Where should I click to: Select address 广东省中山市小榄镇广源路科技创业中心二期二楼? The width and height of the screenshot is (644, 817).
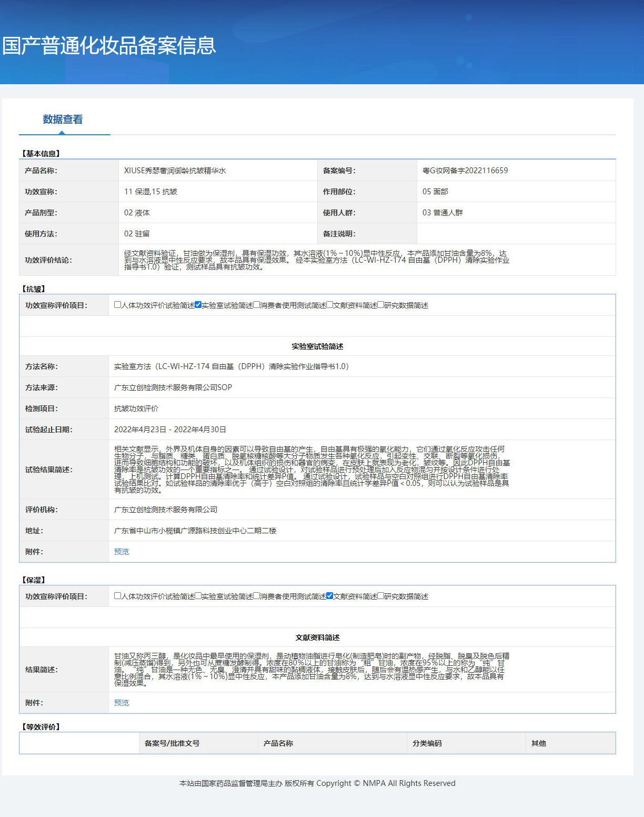195,531
